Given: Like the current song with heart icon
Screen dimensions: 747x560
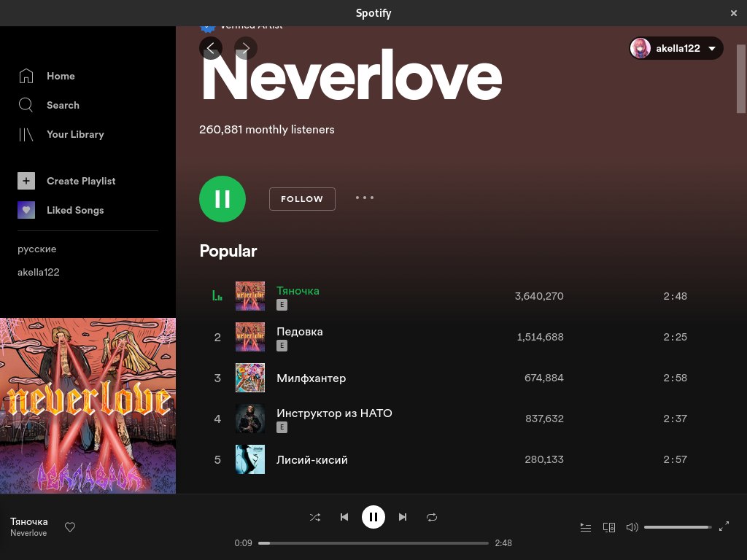Looking at the screenshot, I should pos(70,527).
